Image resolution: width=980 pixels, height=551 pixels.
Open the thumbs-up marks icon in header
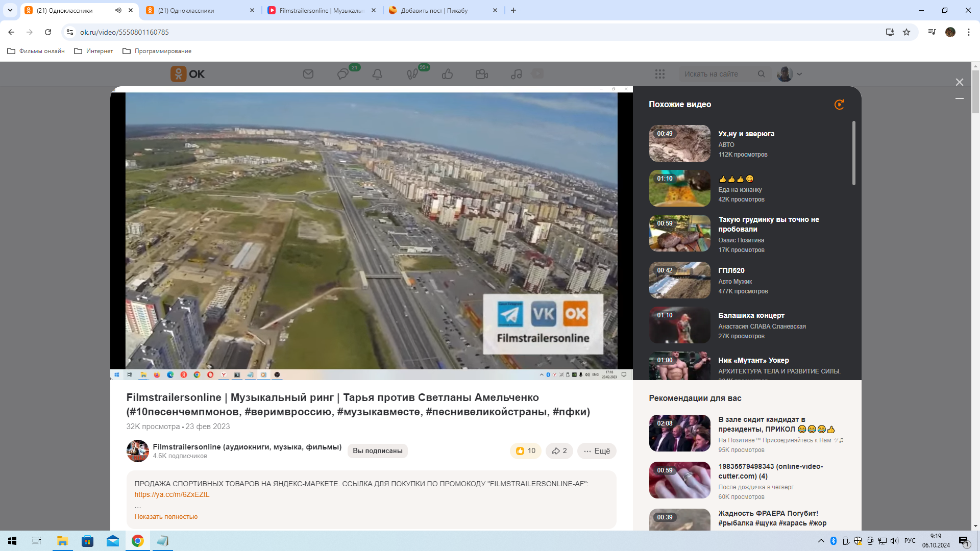[448, 74]
